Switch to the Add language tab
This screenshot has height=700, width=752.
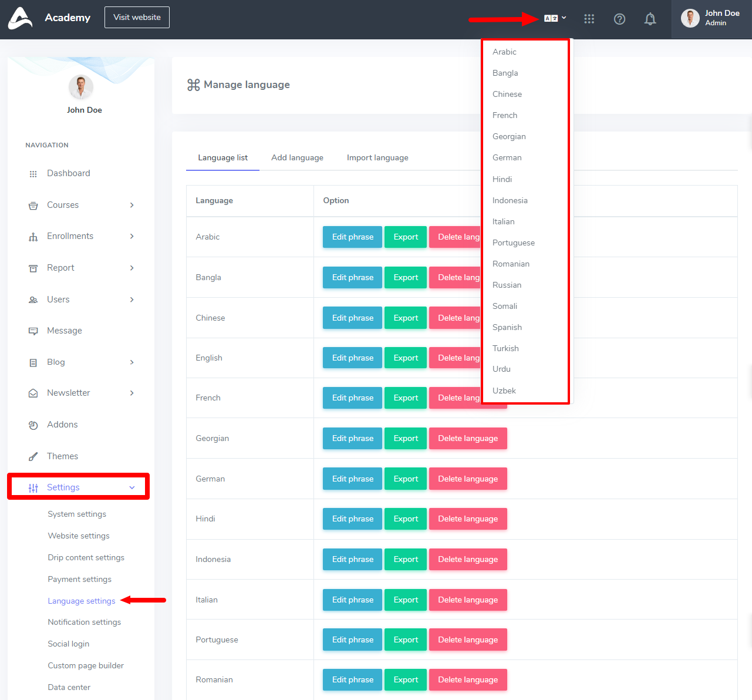(x=297, y=157)
